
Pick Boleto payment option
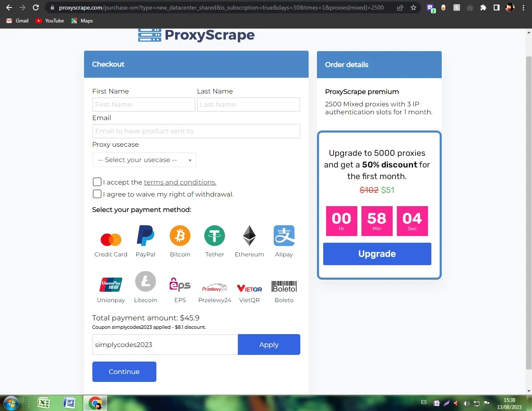(x=284, y=286)
